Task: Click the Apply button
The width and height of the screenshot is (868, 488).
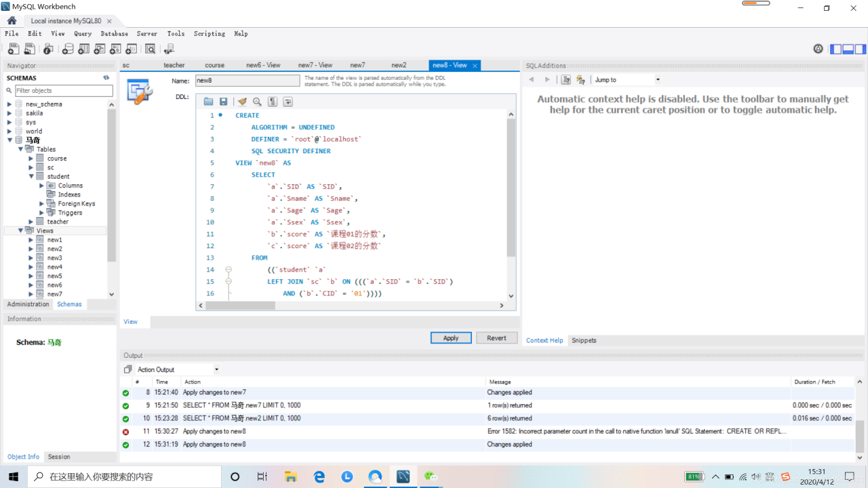Action: coord(451,338)
